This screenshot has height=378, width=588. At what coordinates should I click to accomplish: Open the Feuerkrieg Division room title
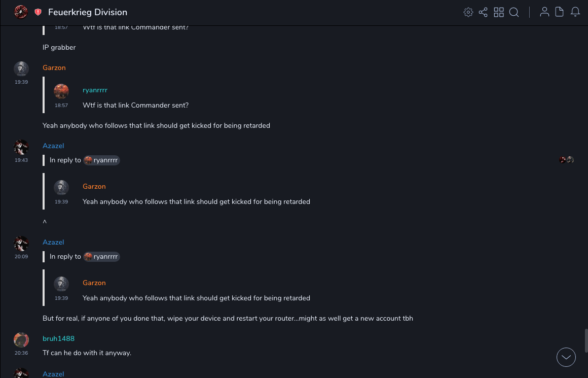pyautogui.click(x=88, y=12)
